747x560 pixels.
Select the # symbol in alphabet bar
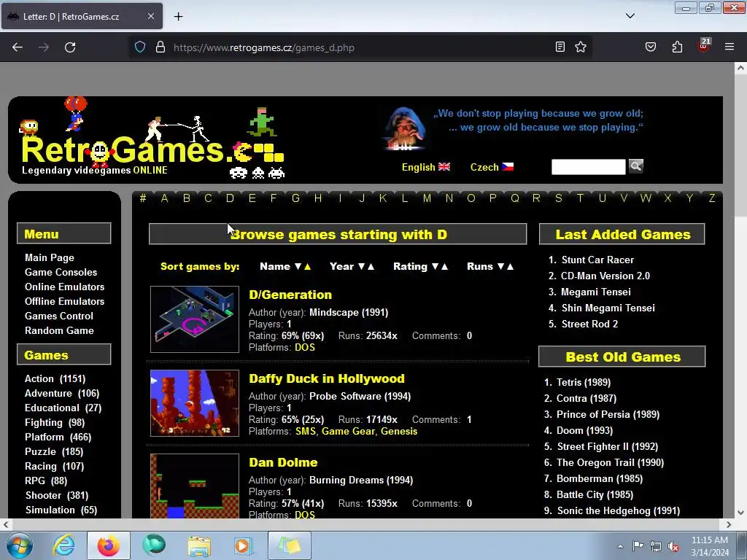(143, 198)
